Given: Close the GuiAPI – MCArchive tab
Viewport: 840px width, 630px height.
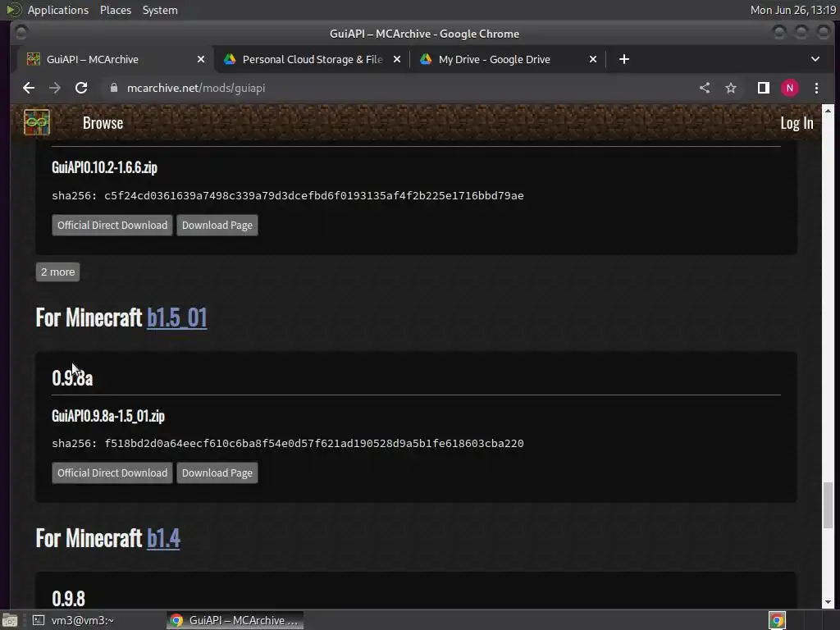Looking at the screenshot, I should 201,59.
